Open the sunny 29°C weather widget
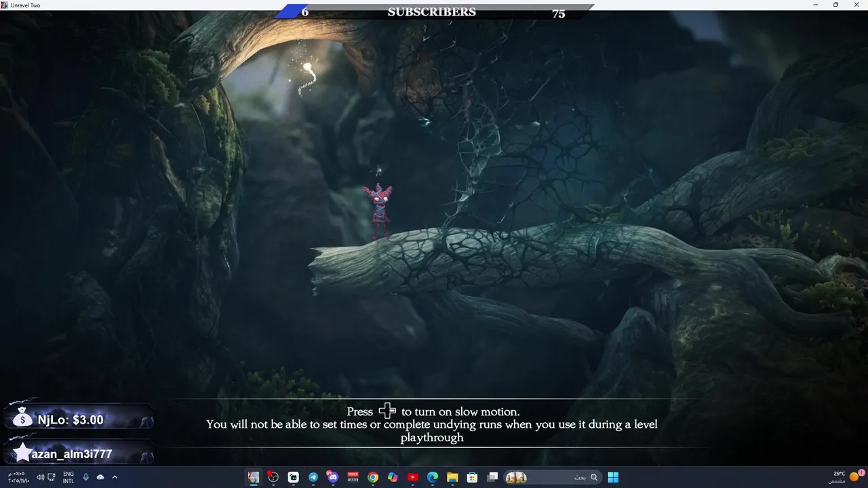Screen dimensions: 868x488 [x=845, y=477]
